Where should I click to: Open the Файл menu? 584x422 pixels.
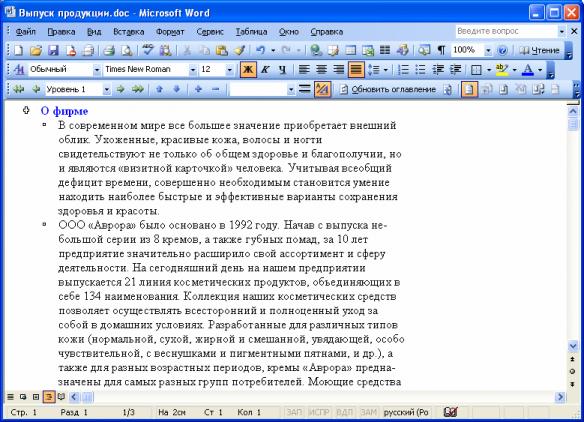point(25,32)
